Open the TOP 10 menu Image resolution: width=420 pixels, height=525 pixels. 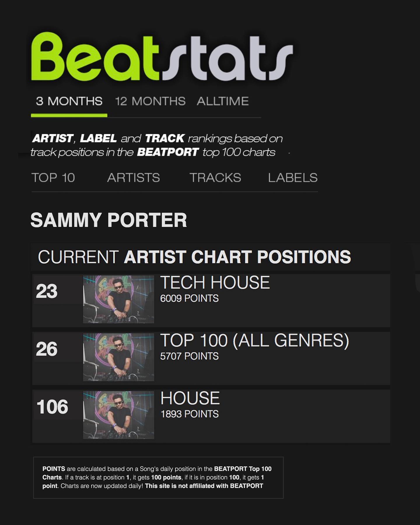(x=53, y=178)
